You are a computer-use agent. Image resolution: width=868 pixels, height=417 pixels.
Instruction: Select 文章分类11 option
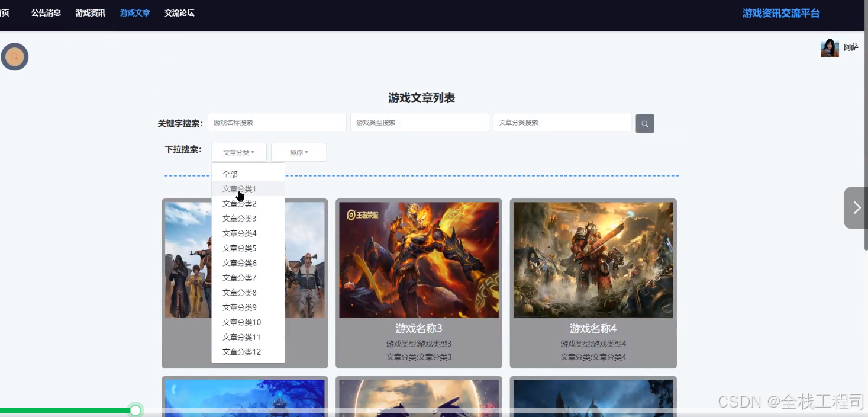pos(248,337)
